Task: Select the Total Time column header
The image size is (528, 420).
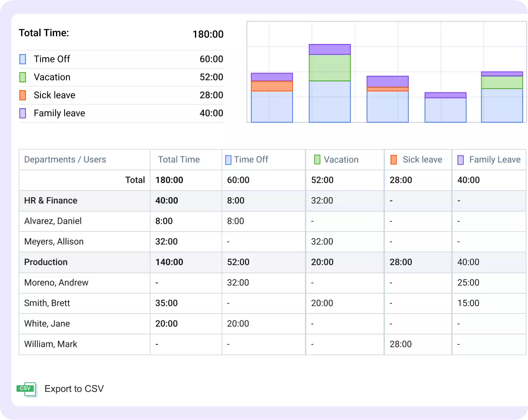Action: click(179, 159)
